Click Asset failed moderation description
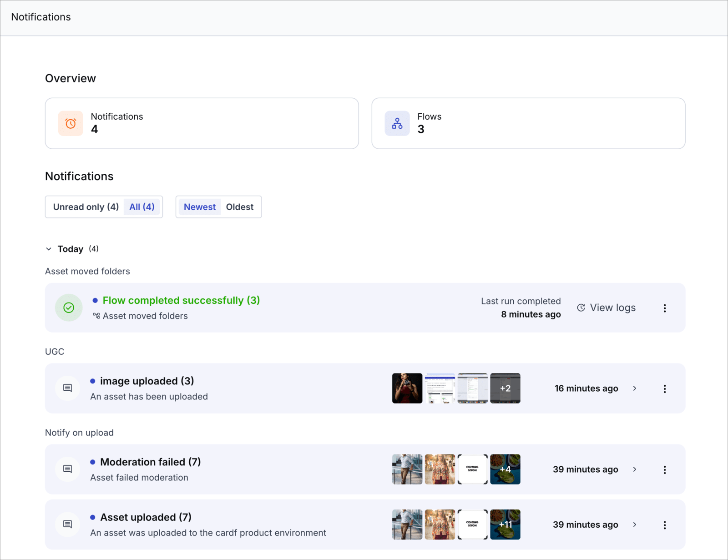Image resolution: width=728 pixels, height=560 pixels. pos(139,478)
